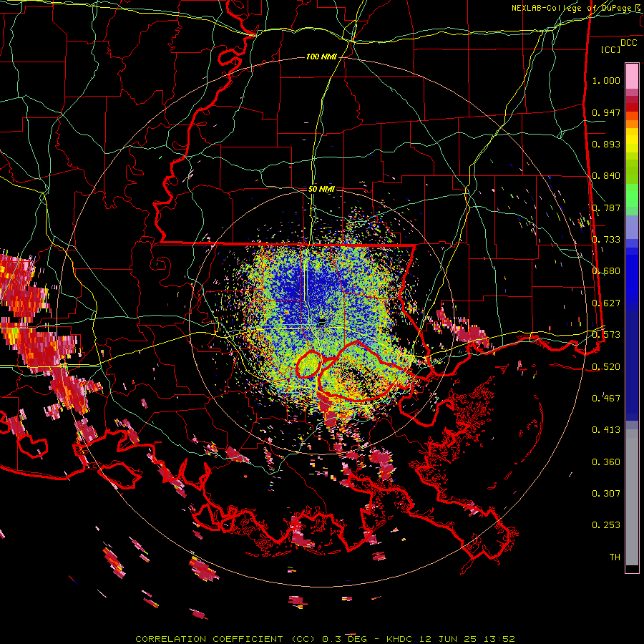Click the 0.840 scale value
The height and width of the screenshot is (644, 644).
(606, 176)
